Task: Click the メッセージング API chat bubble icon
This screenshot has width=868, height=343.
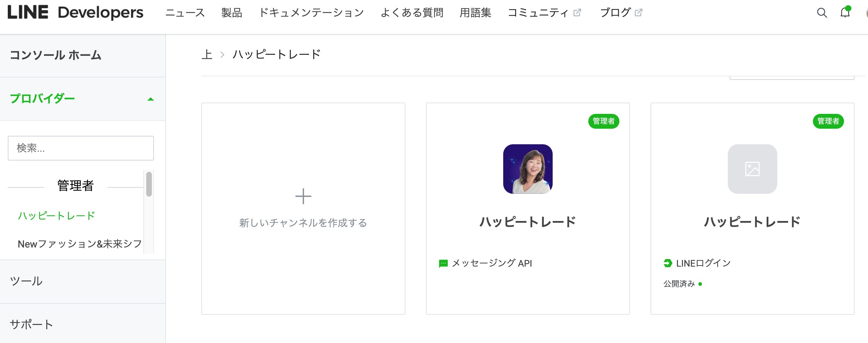Action: pyautogui.click(x=443, y=263)
